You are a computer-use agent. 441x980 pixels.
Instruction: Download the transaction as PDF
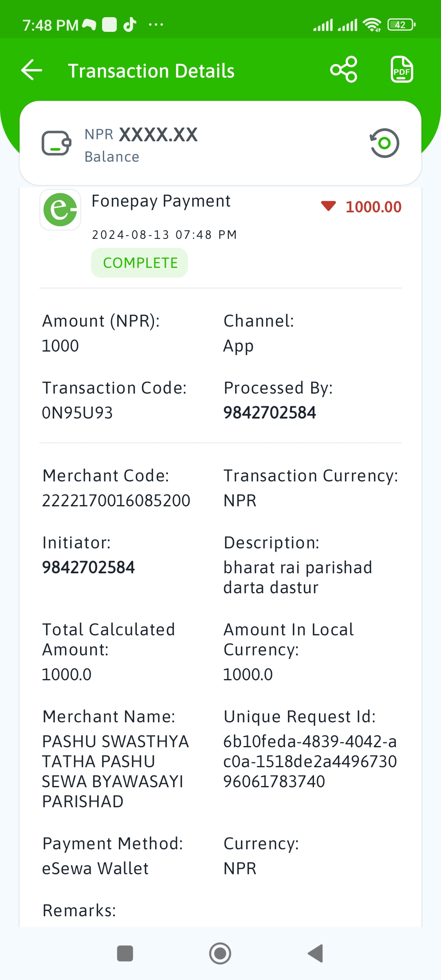click(x=402, y=69)
